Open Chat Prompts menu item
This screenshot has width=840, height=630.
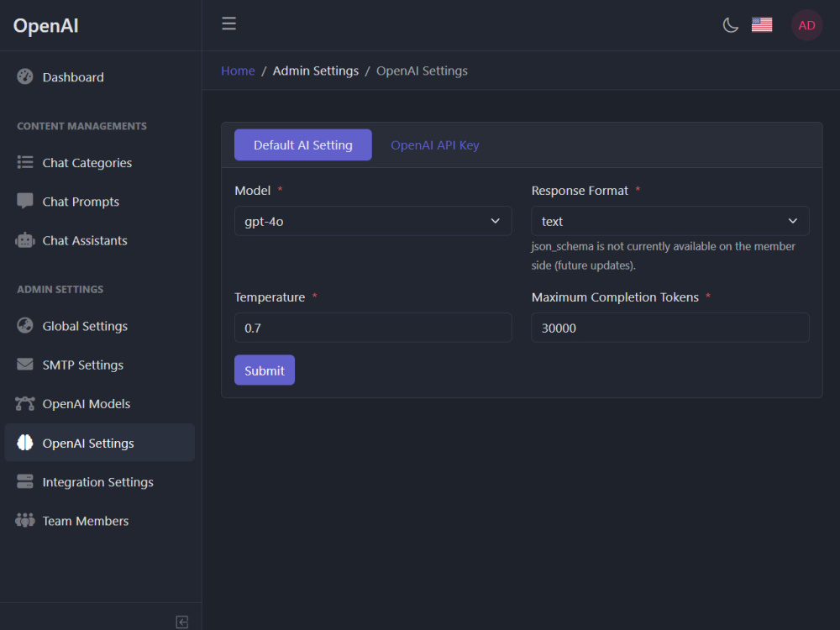tap(100, 202)
